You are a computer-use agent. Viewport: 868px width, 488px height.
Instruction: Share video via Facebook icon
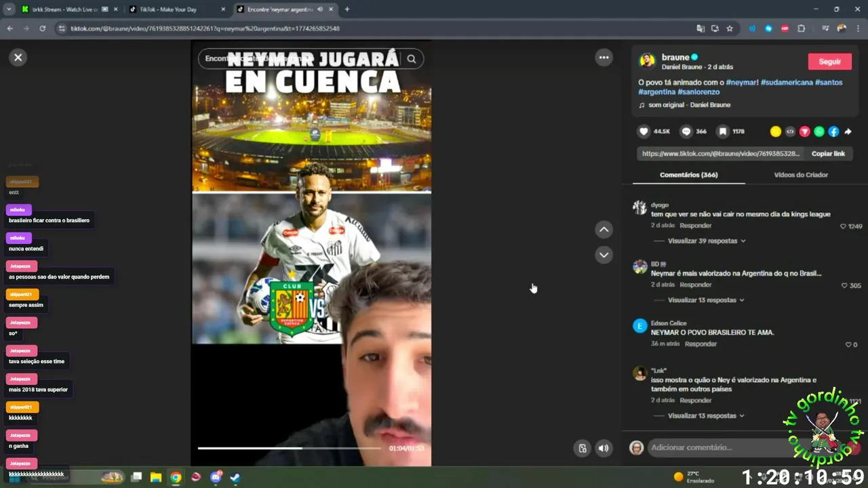(x=833, y=131)
